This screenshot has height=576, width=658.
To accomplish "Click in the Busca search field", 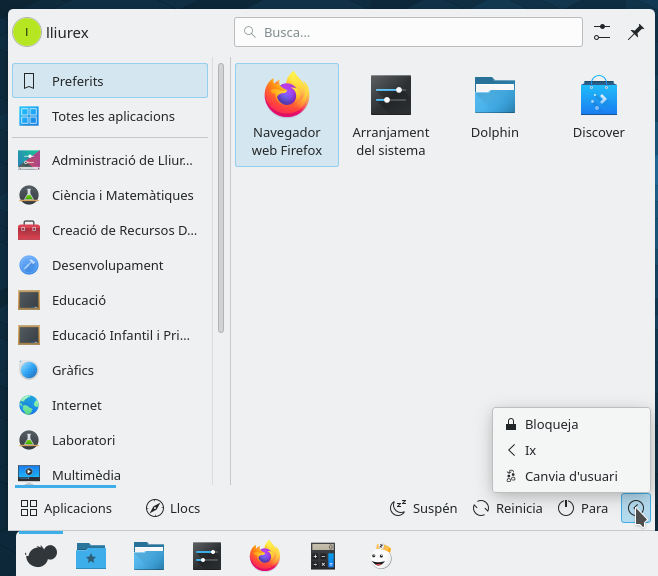I will (408, 33).
